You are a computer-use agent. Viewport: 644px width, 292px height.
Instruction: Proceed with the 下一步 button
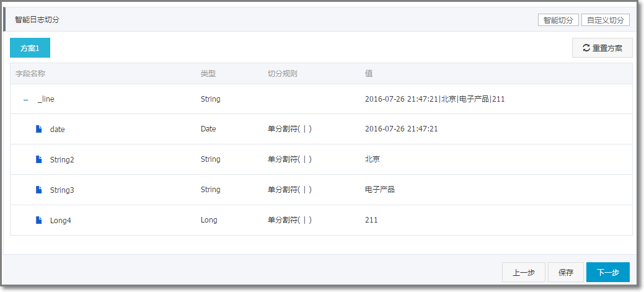click(x=608, y=272)
